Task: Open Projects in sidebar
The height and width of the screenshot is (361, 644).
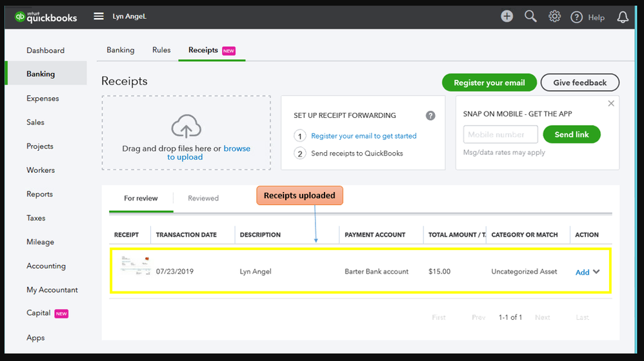Action: click(40, 146)
